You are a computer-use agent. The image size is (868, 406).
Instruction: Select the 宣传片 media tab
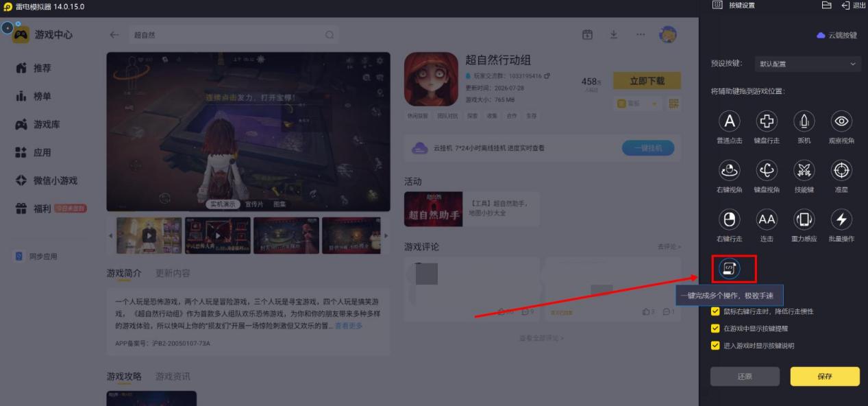pyautogui.click(x=255, y=204)
